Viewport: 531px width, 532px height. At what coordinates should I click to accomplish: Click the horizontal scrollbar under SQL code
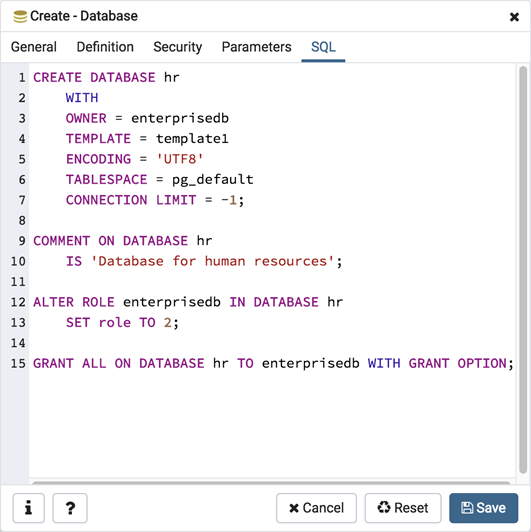271,482
